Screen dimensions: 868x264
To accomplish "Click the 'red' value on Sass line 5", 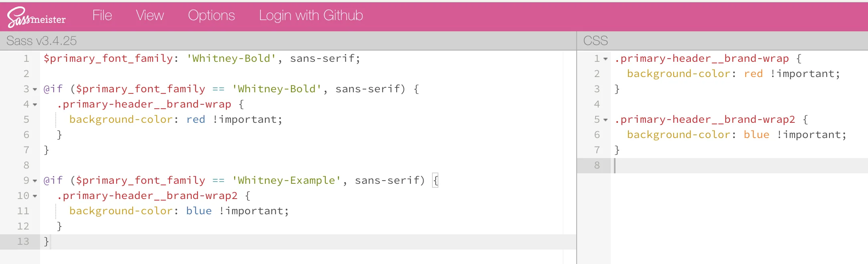I will coord(196,120).
